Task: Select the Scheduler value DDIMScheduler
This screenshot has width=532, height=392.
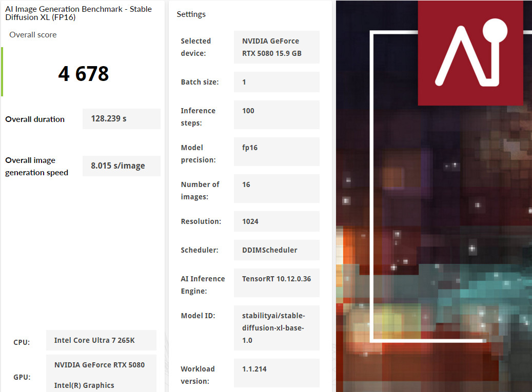Action: (270, 250)
